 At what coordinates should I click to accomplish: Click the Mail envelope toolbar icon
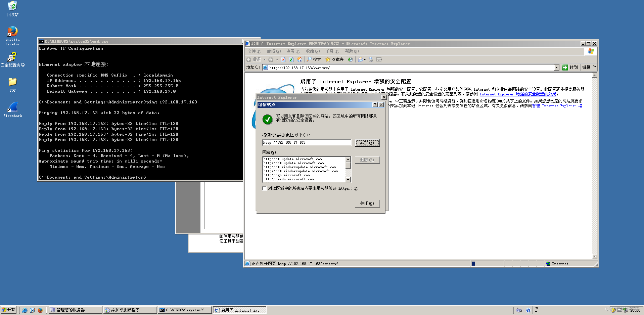(361, 59)
